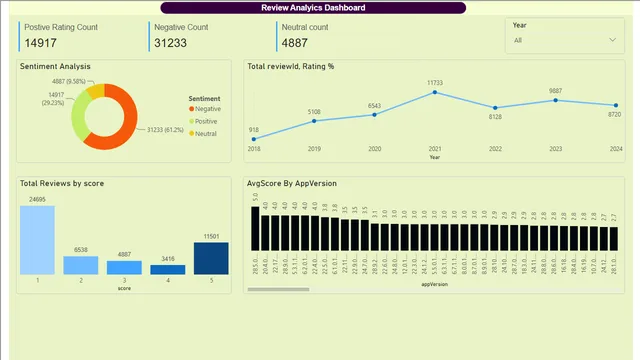Select the 2024 data point with 8720 reviews
This screenshot has width=640, height=360.
tap(616, 105)
